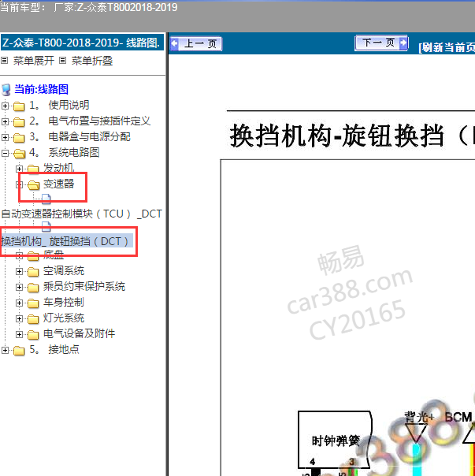The height and width of the screenshot is (476, 475).
Task: Select the 车身控制 label
Action: pos(64,303)
